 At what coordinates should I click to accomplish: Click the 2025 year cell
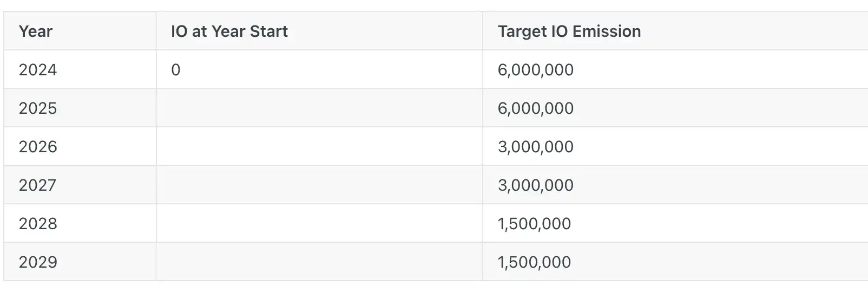(38, 108)
